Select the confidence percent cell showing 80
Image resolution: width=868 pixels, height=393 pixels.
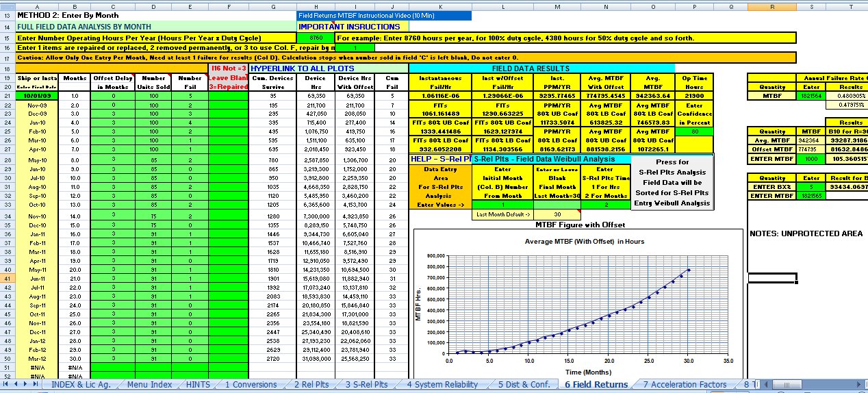tap(694, 131)
